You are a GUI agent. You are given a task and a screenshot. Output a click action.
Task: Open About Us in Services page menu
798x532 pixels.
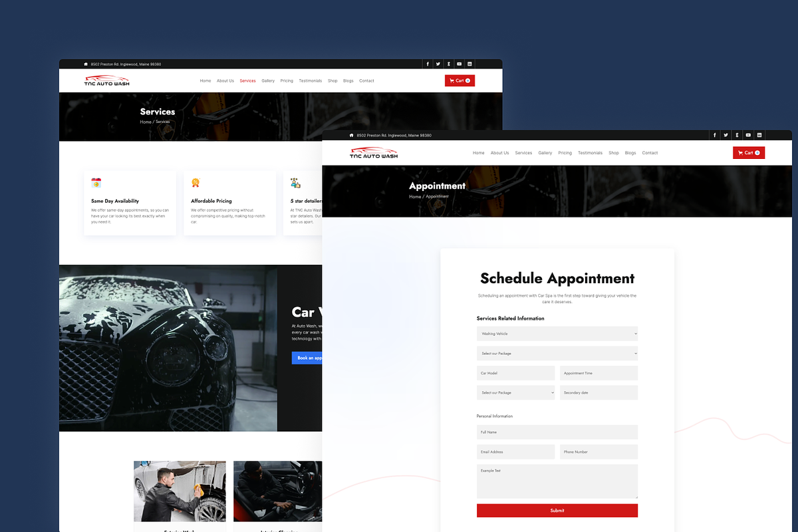(225, 80)
